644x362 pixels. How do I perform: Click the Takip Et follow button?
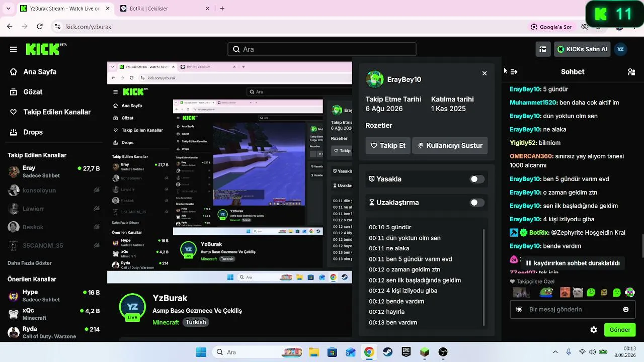[388, 145]
